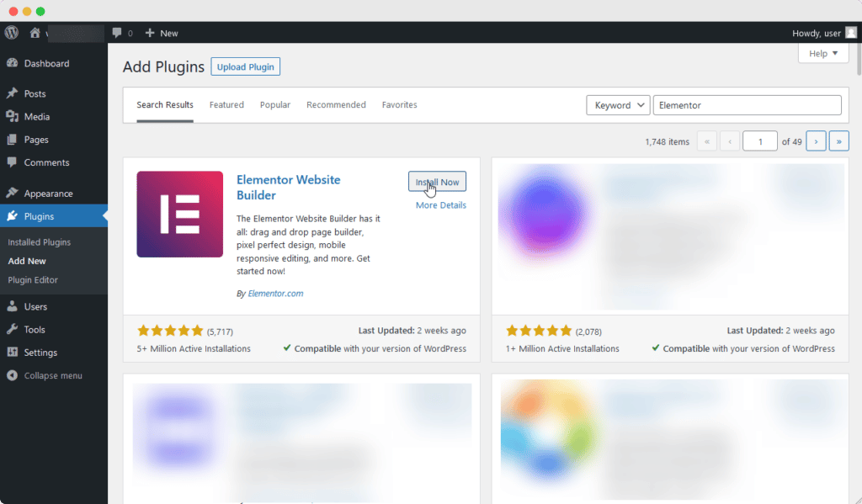Go to the next results page
Viewport: 862px width, 504px height.
[x=816, y=141]
